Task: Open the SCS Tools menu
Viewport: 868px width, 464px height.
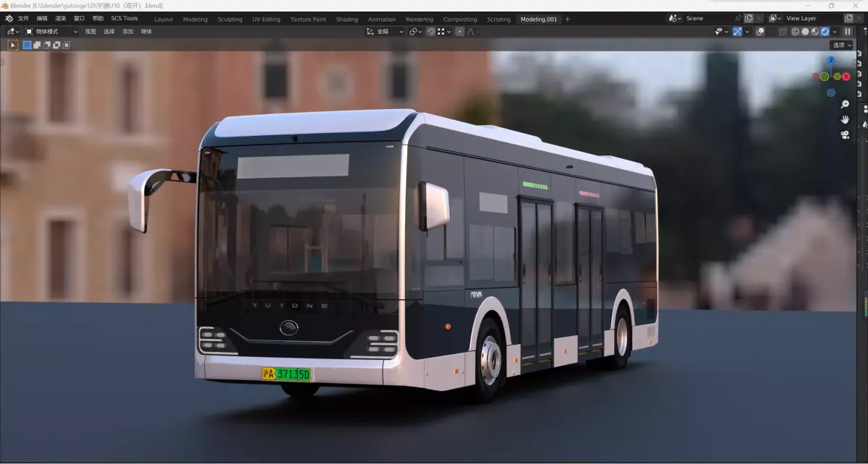Action: click(124, 19)
